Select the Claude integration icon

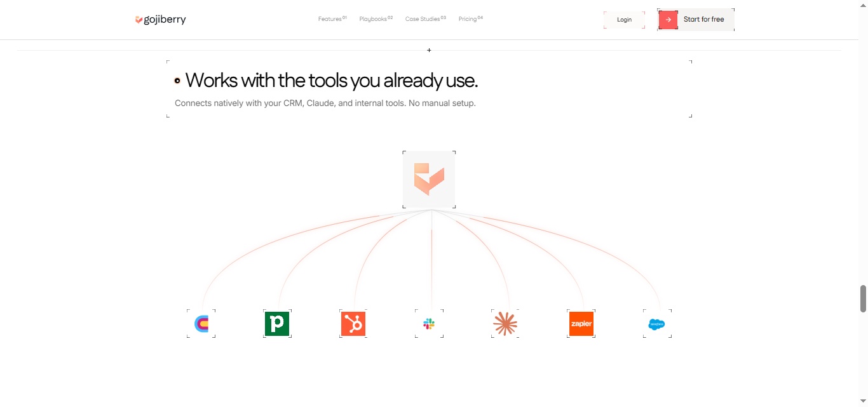click(x=505, y=324)
